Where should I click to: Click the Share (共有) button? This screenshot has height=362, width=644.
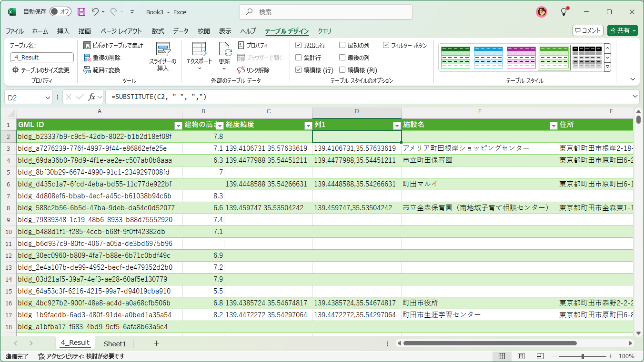click(x=622, y=30)
